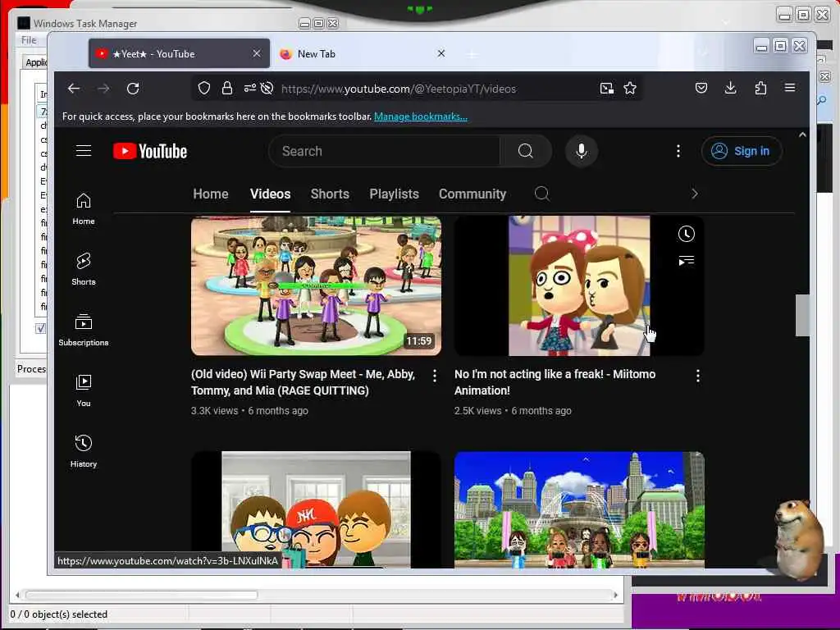Open the Wii Party Swap Meet video title
Image resolution: width=840 pixels, height=630 pixels.
(x=304, y=382)
